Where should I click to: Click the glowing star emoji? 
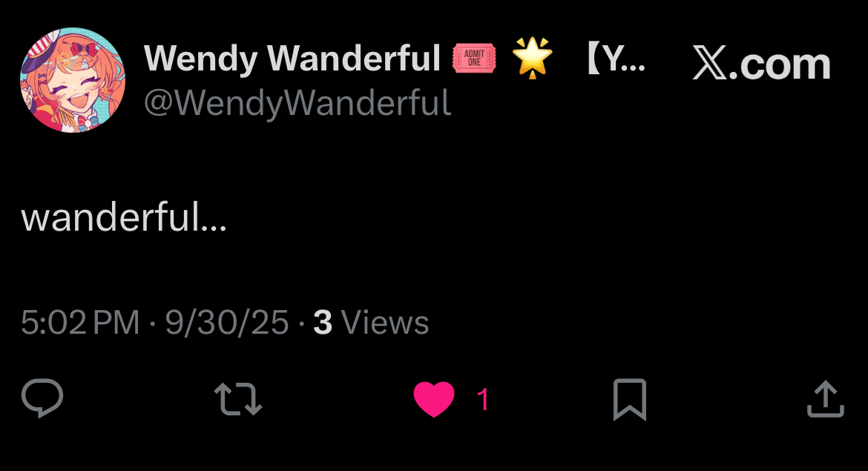pyautogui.click(x=532, y=58)
